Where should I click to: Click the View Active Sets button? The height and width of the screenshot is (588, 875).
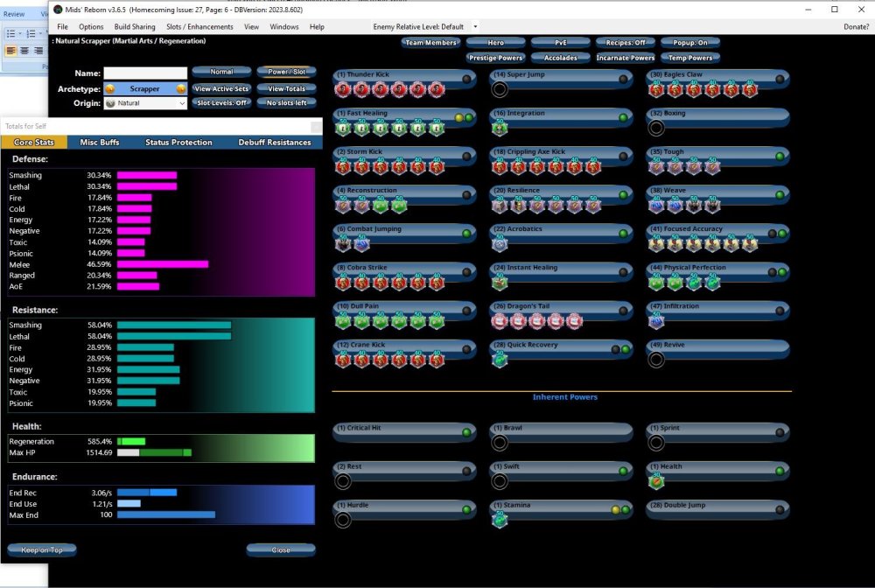(221, 89)
